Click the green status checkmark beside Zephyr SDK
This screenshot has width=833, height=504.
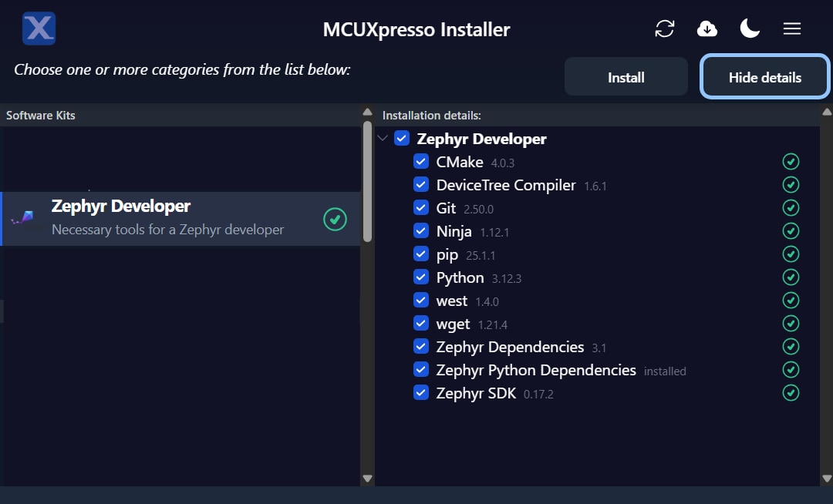point(791,393)
